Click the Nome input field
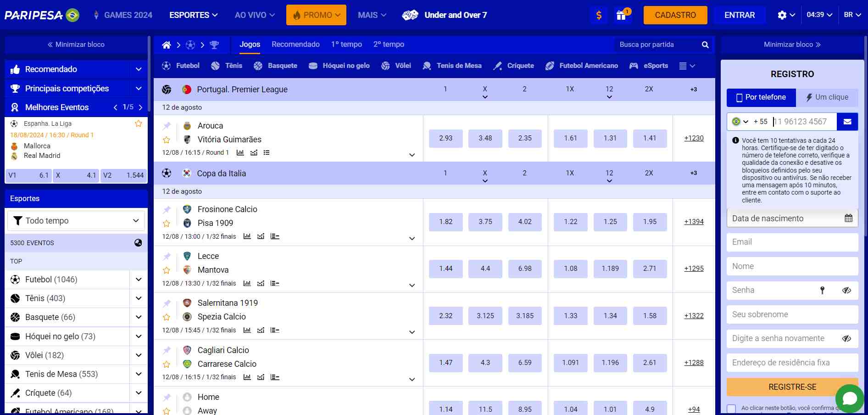Viewport: 868px width, 415px height. [x=792, y=266]
